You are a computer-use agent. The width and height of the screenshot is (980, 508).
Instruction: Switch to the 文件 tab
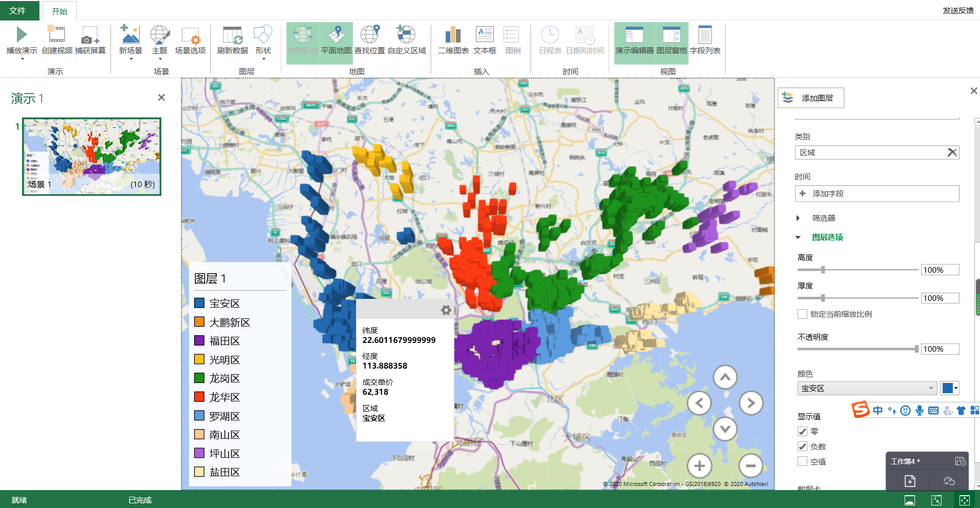click(x=19, y=10)
